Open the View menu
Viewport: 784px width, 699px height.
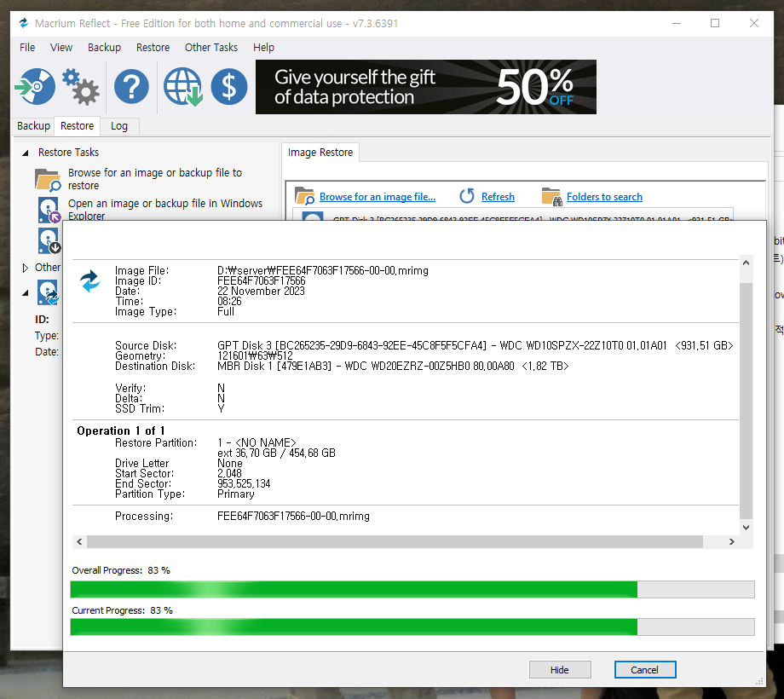tap(61, 48)
